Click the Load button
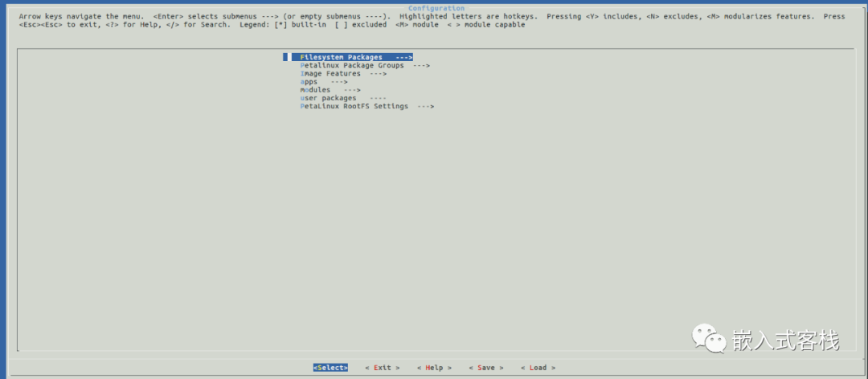868x379 pixels. pyautogui.click(x=538, y=368)
